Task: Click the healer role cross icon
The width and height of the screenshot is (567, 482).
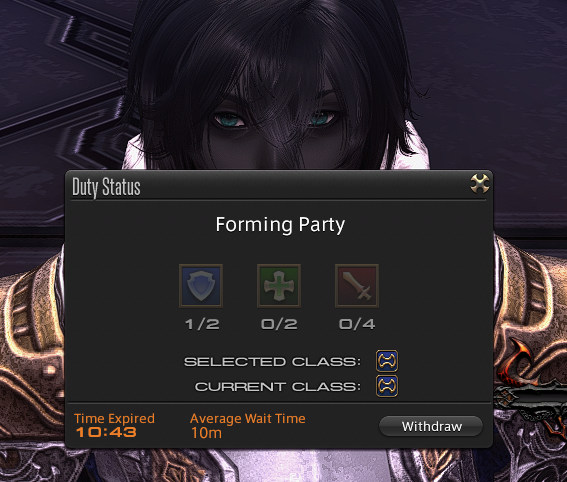Action: [279, 286]
